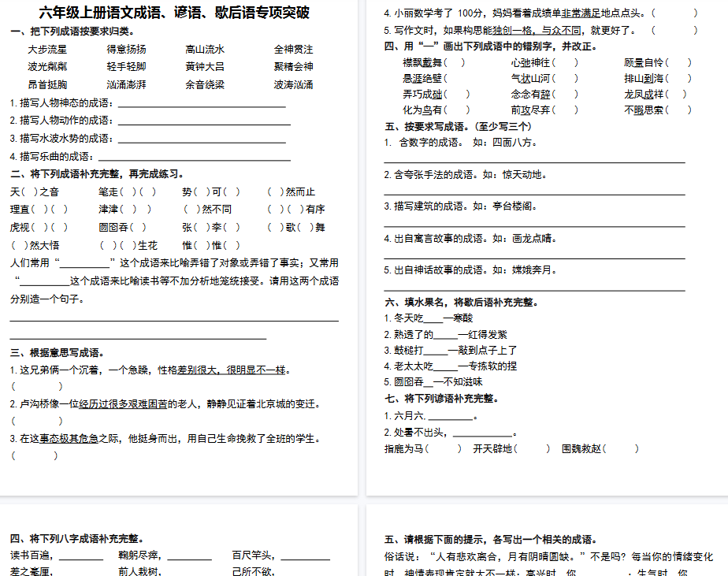Click the proverb line 2. 处暑不出头
The height and width of the screenshot is (576, 728).
(451, 433)
